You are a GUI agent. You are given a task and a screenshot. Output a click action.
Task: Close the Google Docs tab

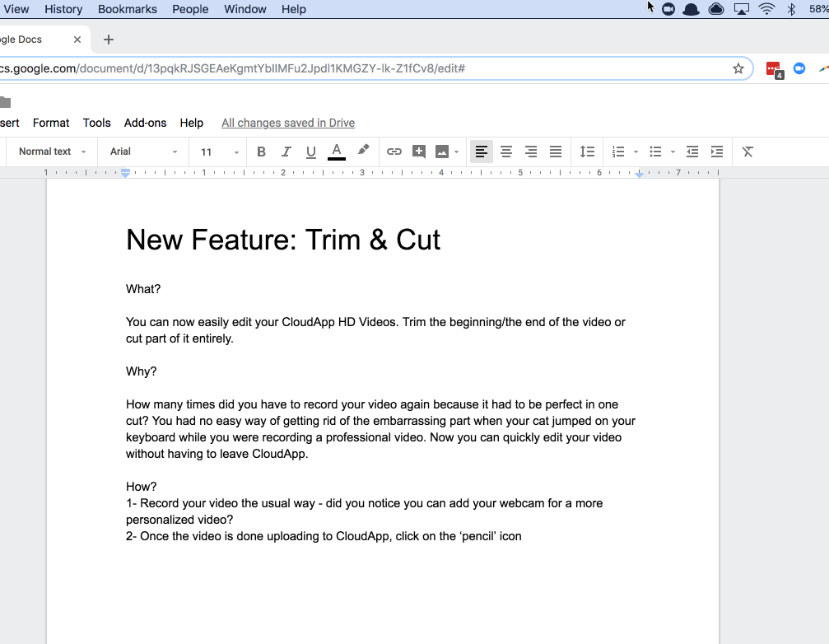point(77,40)
